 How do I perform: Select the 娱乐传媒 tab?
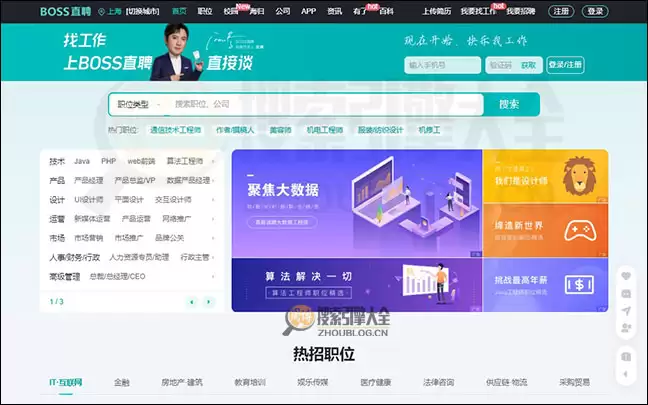tap(313, 383)
